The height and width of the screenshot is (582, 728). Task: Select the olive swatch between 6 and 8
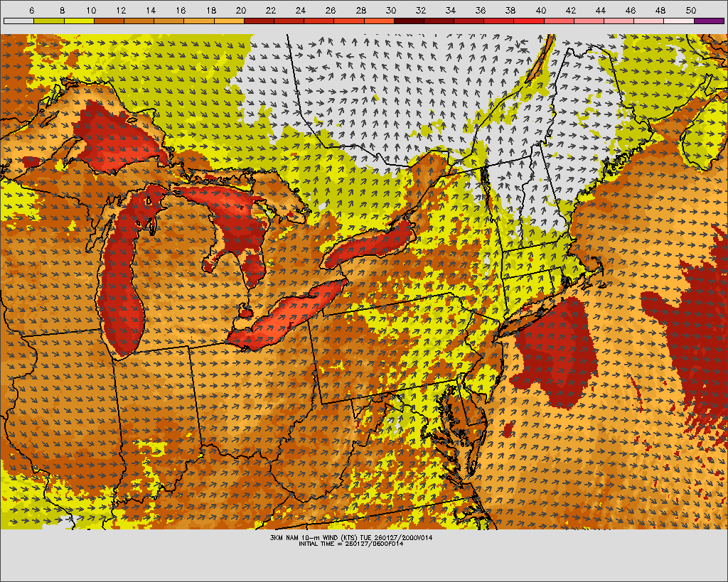[49, 21]
